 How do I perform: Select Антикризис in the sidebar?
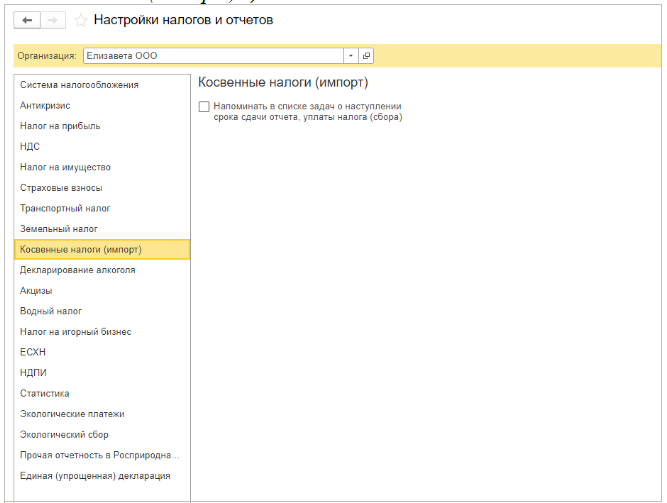coord(45,105)
